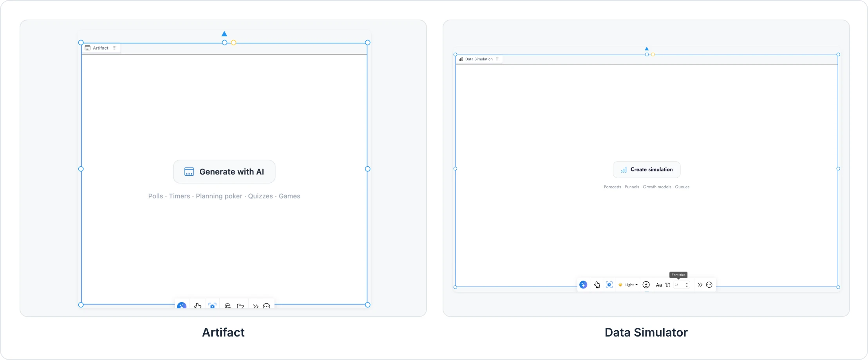
Task: Open the more options ellipsis in Data Simulation toolbar
Action: coord(709,285)
